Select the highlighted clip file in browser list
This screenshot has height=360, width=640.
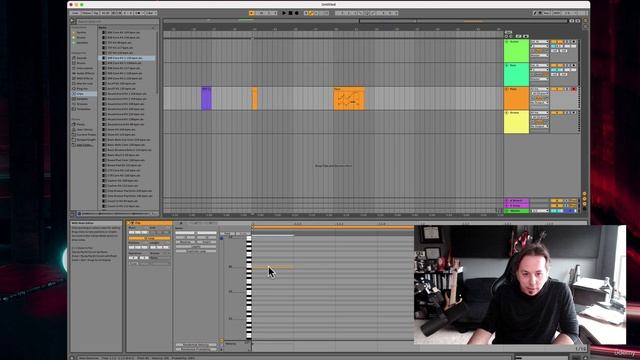coord(127,58)
